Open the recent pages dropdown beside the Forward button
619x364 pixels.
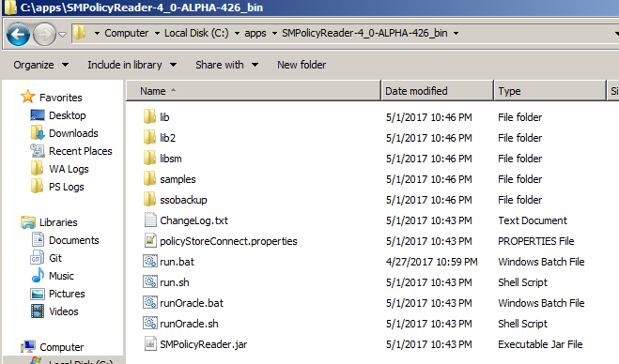tap(62, 35)
